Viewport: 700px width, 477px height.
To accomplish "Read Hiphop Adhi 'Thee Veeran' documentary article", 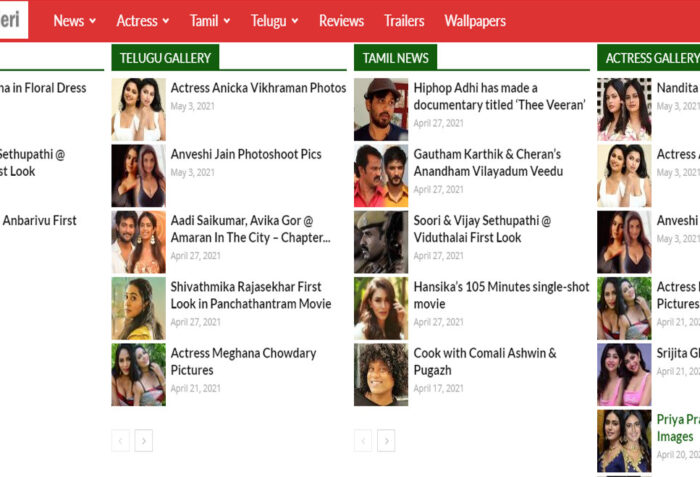I will [x=499, y=96].
